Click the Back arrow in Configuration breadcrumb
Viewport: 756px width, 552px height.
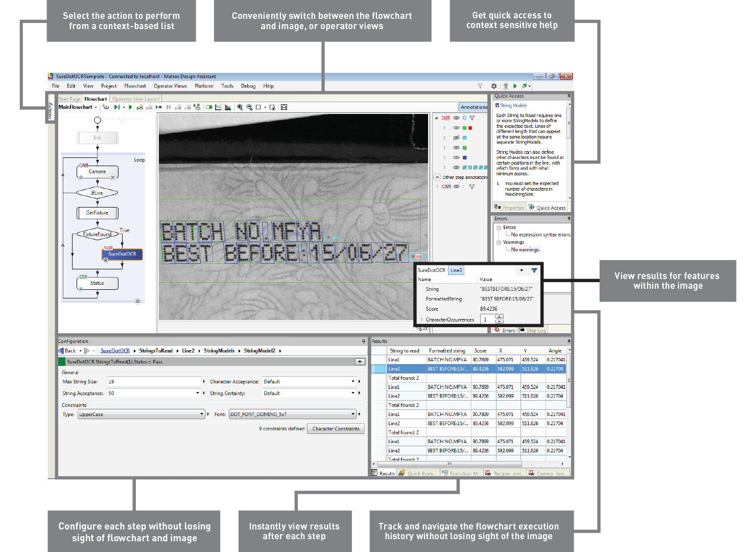(61, 351)
